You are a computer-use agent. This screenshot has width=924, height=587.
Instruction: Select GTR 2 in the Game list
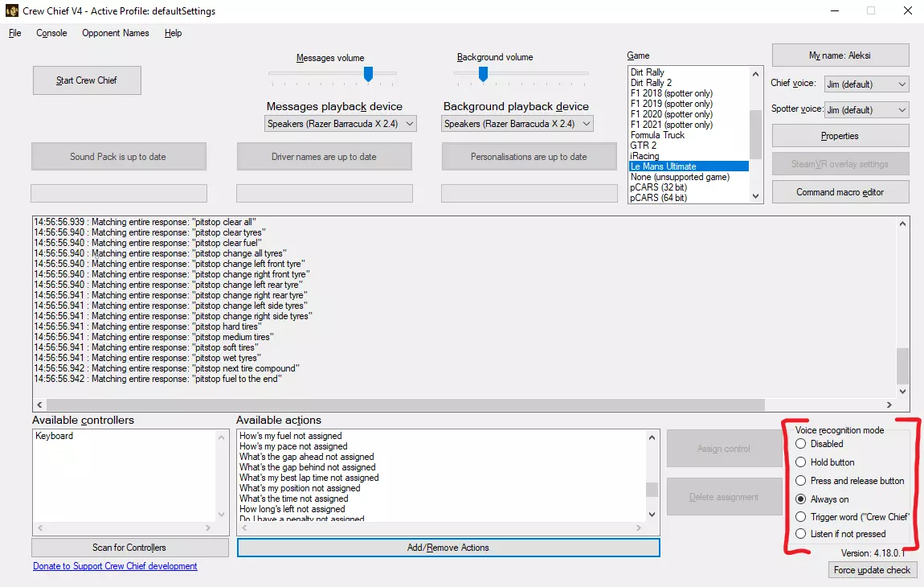click(643, 145)
